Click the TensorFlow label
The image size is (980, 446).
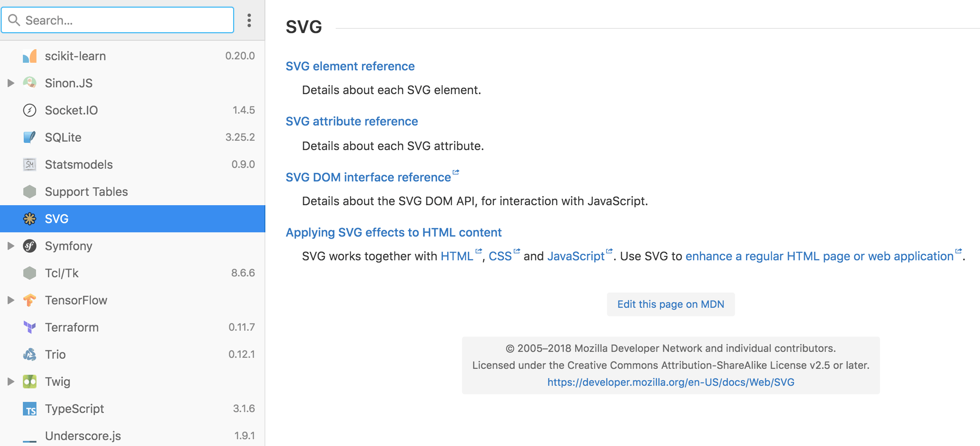[76, 300]
